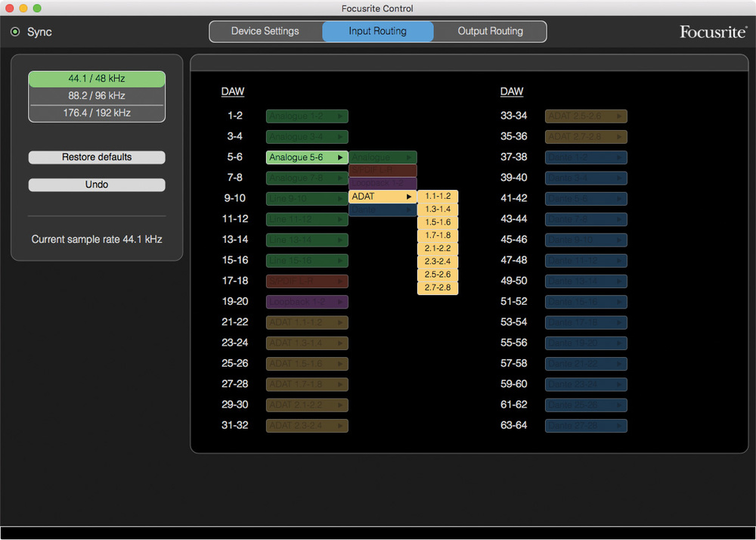Click the Undo button
This screenshot has width=756, height=540.
click(97, 185)
